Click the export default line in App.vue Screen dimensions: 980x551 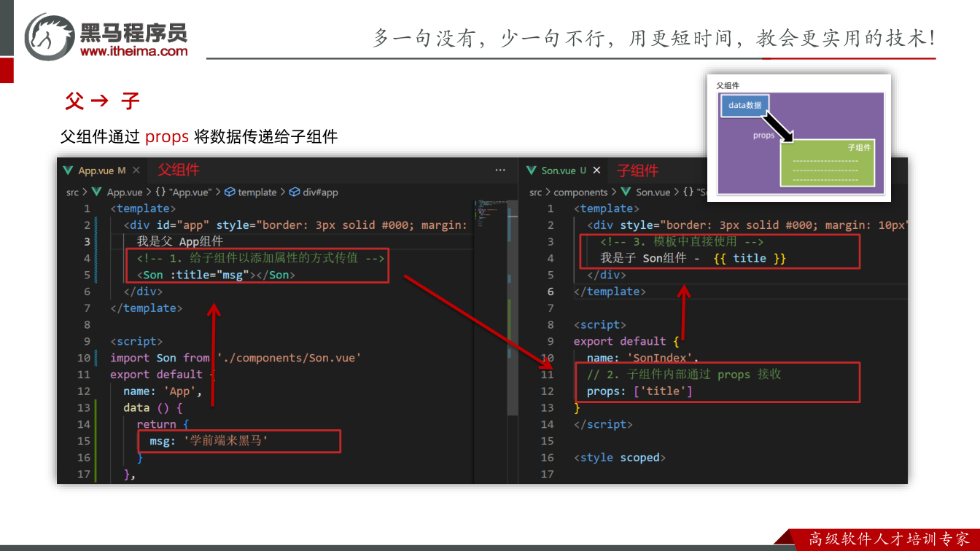pyautogui.click(x=163, y=375)
